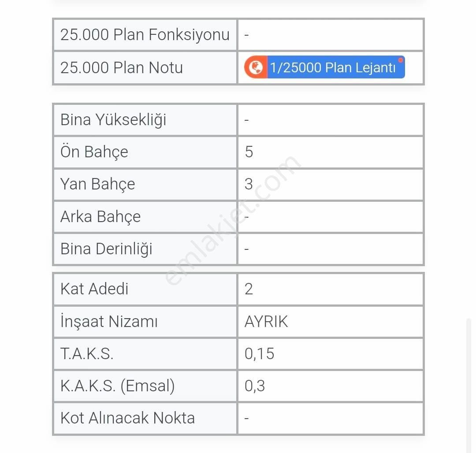Screen dimensions: 476x453
Task: Click the orange globe icon on Plan Lejantı button
Action: 256,67
